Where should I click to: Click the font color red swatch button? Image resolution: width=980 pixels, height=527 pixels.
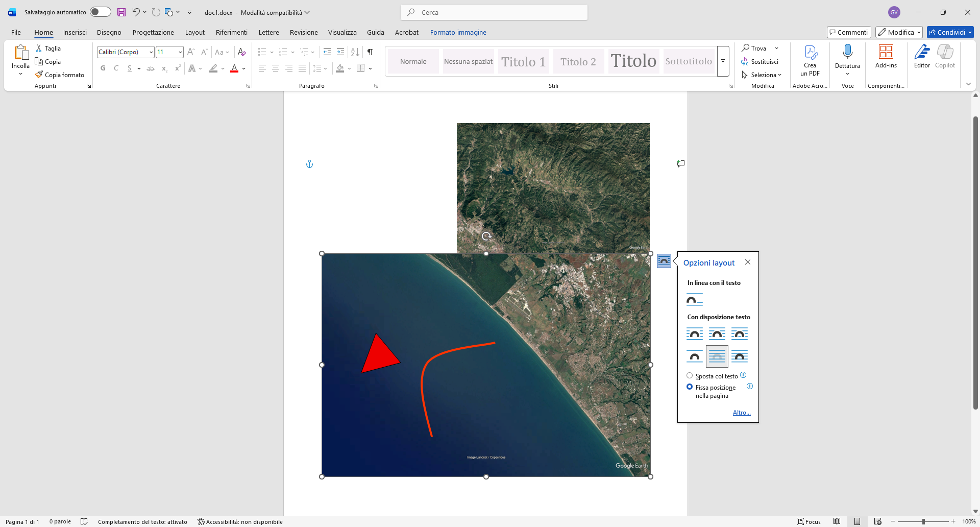click(234, 68)
